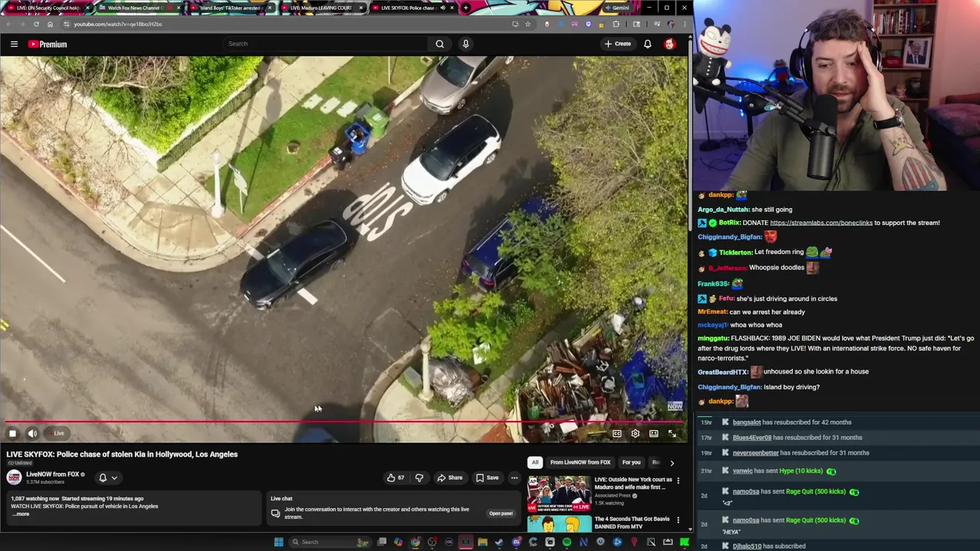Click the Windows taskbar search box

click(x=329, y=542)
